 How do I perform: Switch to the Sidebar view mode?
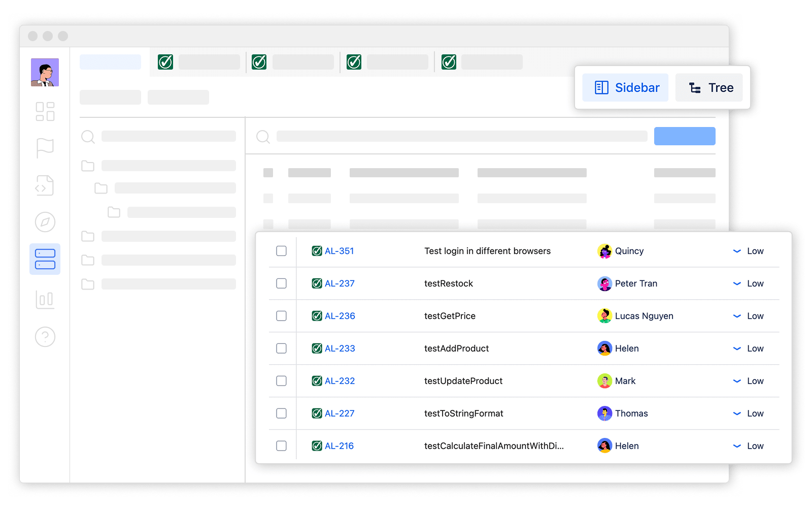625,87
